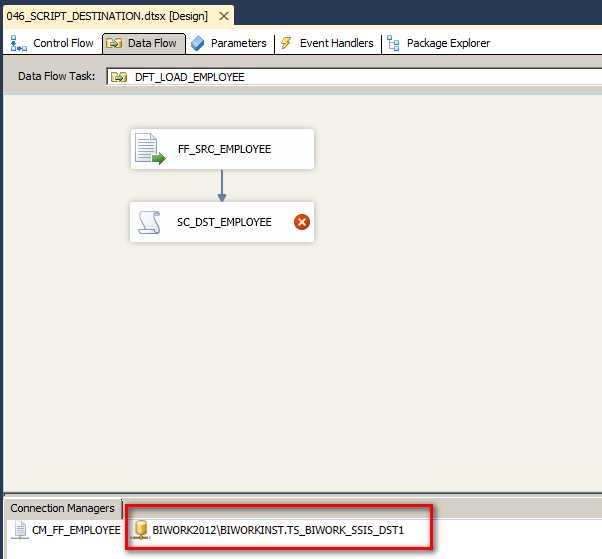602x559 pixels.
Task: Click the Package Explorer tree icon
Action: (393, 43)
